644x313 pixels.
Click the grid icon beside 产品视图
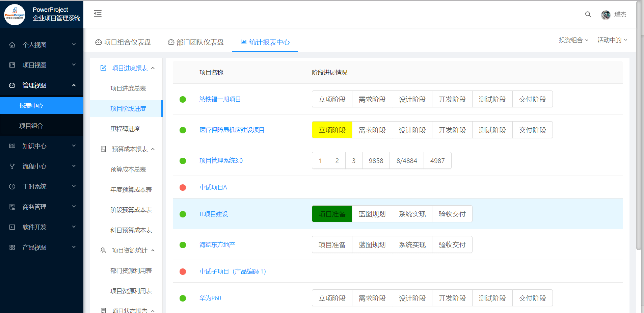click(x=12, y=247)
